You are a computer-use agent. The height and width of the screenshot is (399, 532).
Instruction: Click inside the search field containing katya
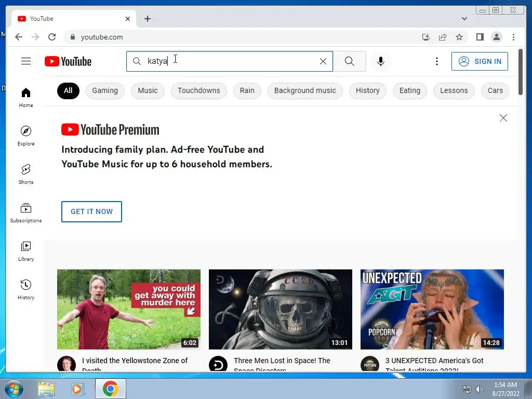pyautogui.click(x=229, y=61)
